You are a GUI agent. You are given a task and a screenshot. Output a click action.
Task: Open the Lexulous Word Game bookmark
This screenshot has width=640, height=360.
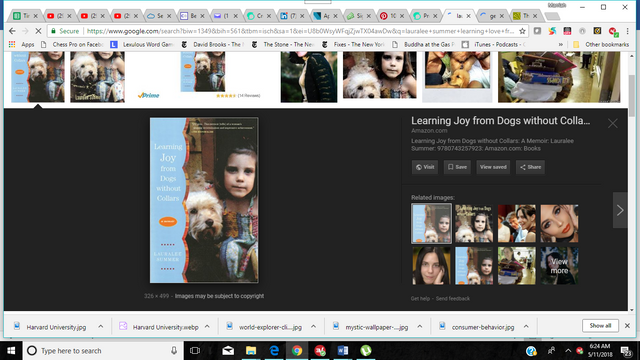[142, 44]
